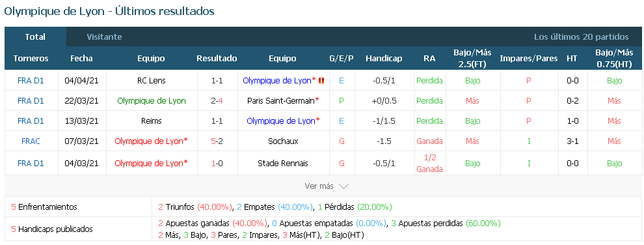The image size is (644, 245).
Task: Click the 2-4 result versus Paris Saint-Germain
Action: click(x=217, y=101)
